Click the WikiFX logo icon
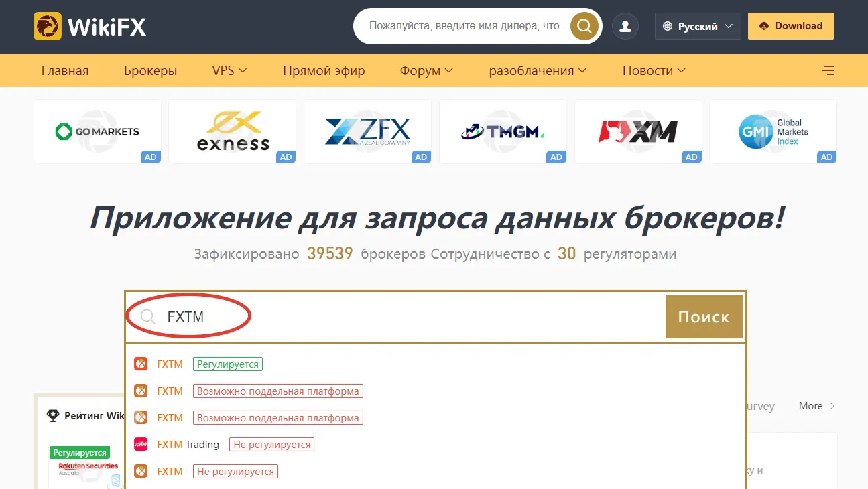 click(x=48, y=26)
